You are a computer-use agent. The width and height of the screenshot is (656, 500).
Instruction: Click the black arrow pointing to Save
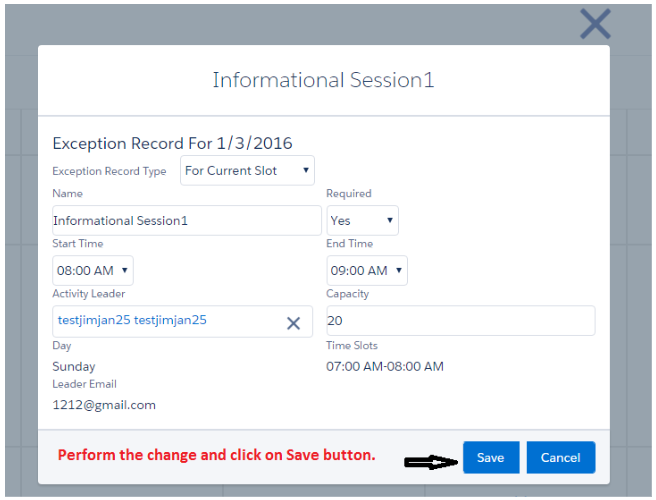coord(429,461)
